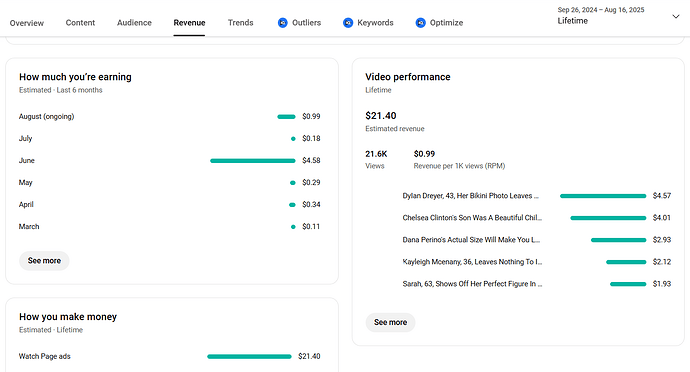Click the $0.29 May amount
690x372 pixels.
pyautogui.click(x=311, y=182)
